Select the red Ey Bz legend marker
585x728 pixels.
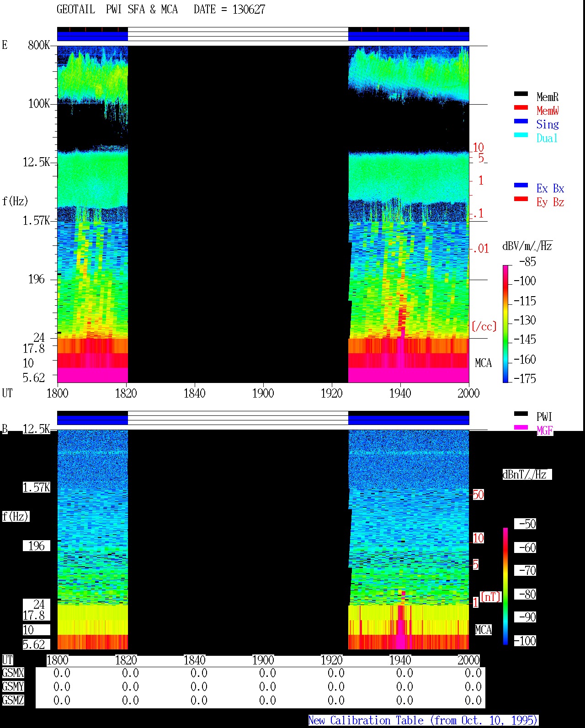521,199
